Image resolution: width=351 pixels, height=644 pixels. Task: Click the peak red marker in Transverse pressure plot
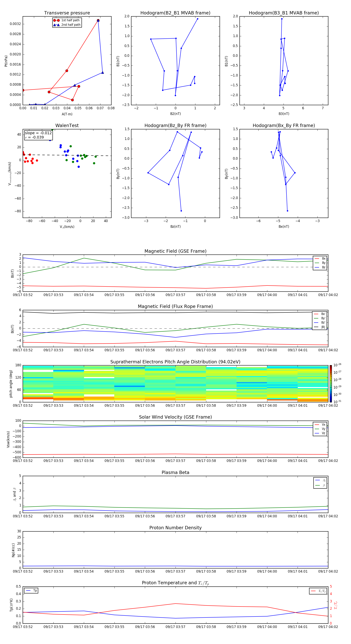[98, 20]
